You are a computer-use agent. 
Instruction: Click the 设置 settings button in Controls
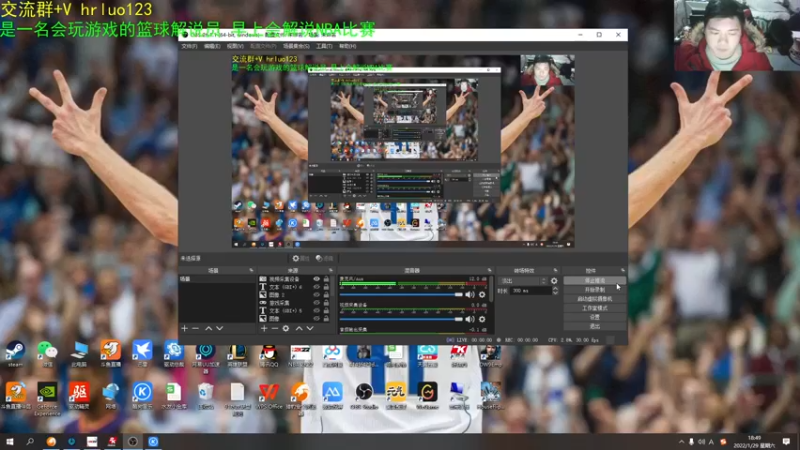pos(595,317)
